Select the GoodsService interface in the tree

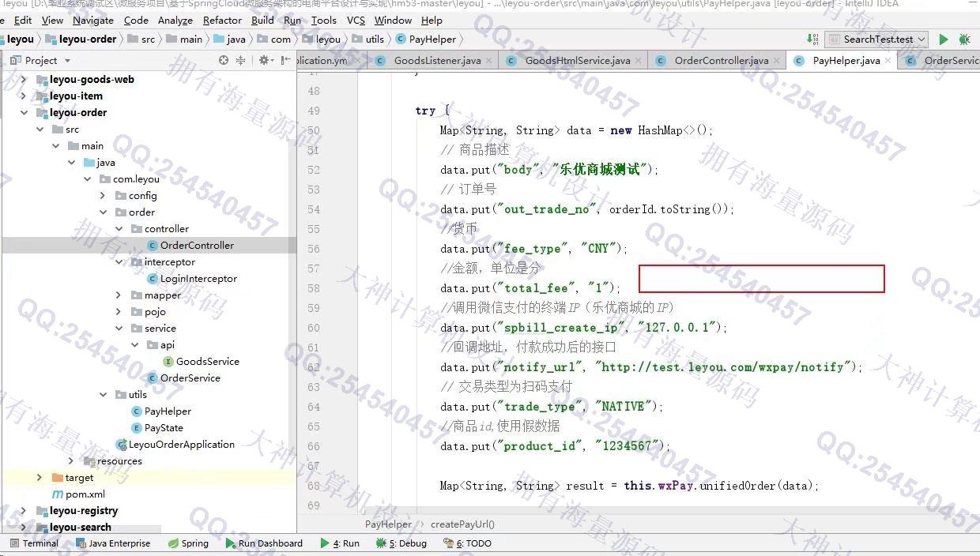coord(207,361)
